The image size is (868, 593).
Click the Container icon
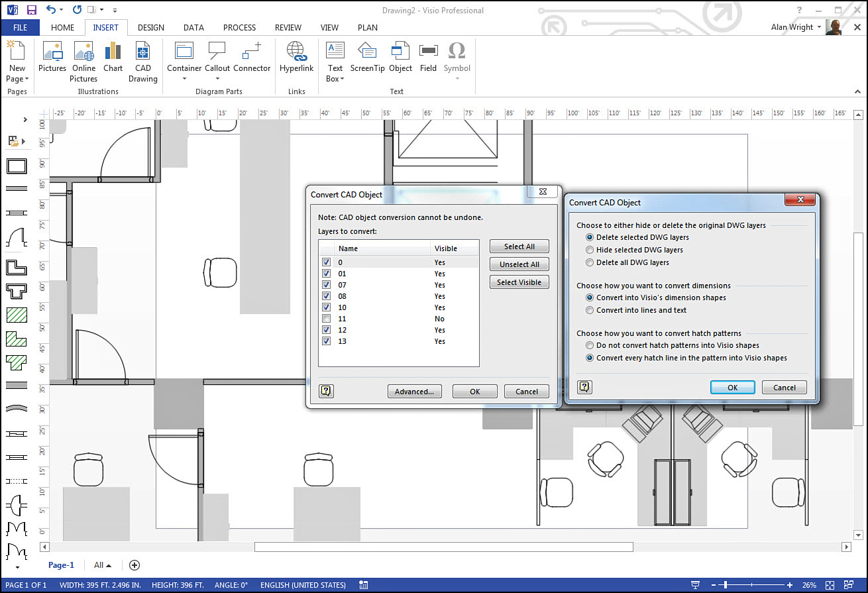point(184,52)
